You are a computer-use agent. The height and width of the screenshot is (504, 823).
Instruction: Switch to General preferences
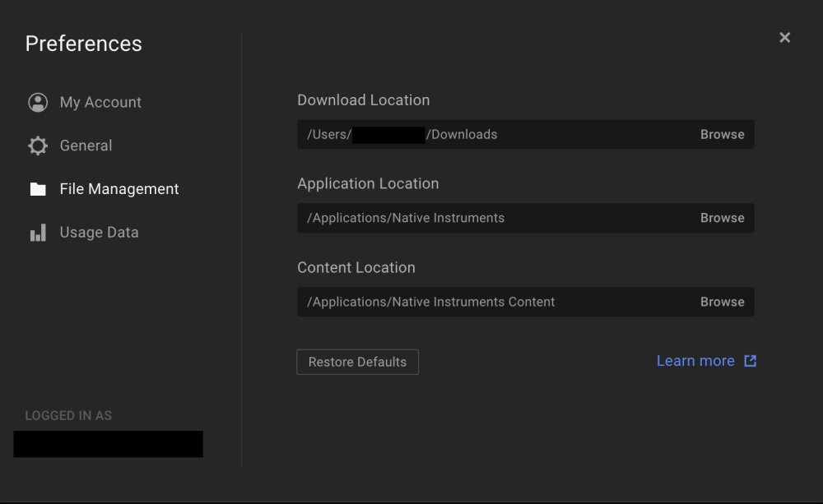(x=86, y=146)
